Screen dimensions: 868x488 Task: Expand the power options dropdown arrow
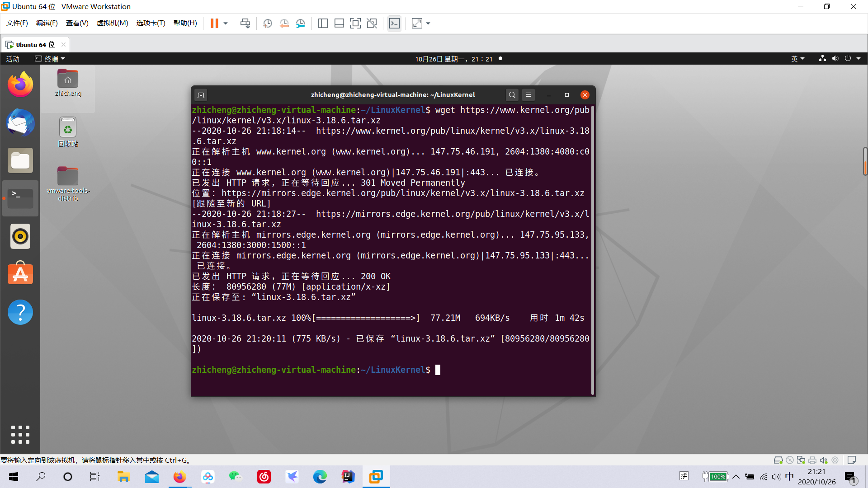pyautogui.click(x=226, y=23)
